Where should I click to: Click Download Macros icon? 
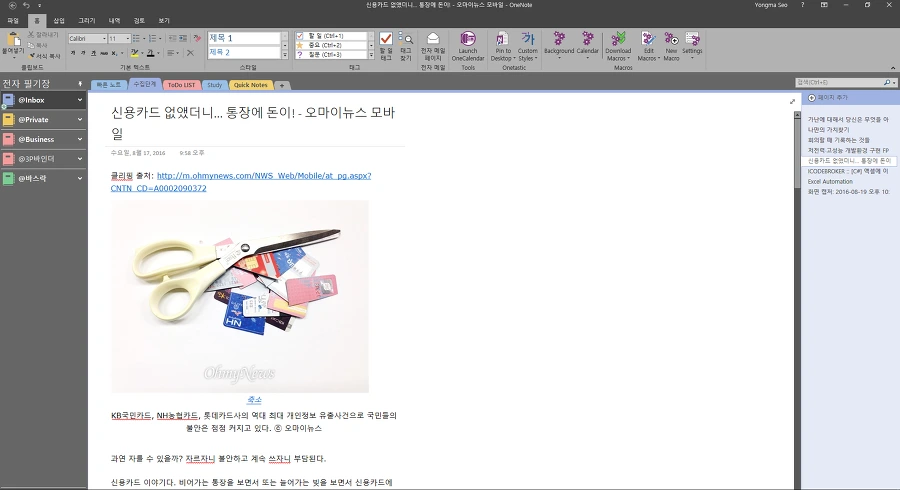pyautogui.click(x=618, y=38)
